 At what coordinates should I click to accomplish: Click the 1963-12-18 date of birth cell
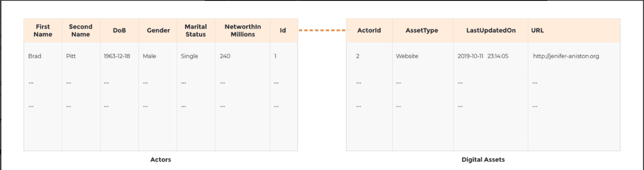[117, 56]
